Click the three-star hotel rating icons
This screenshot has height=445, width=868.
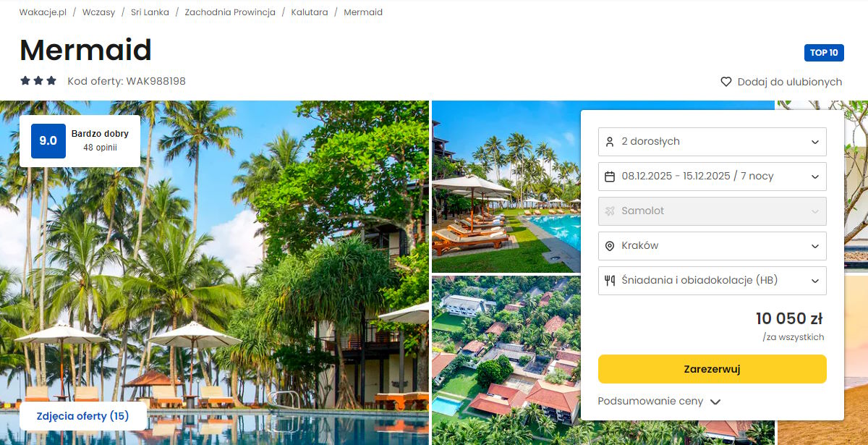[38, 81]
